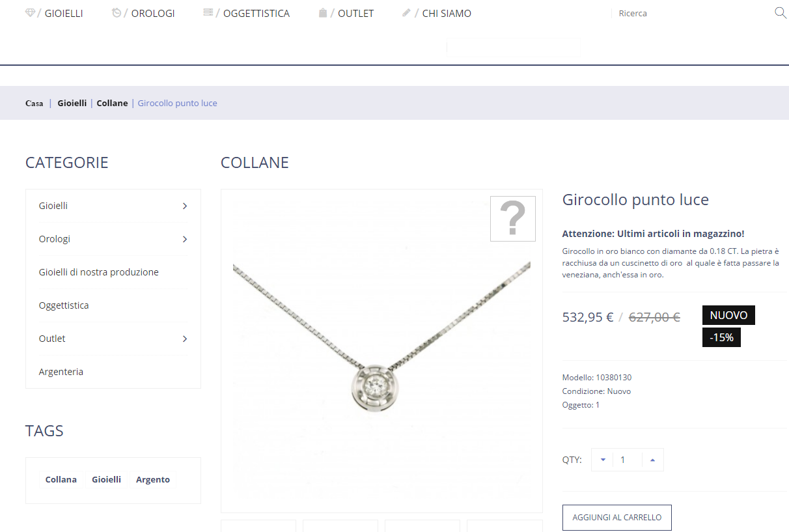Click the list icon beside Oggettistica
Screen dimensions: 789x532
[x=208, y=12]
